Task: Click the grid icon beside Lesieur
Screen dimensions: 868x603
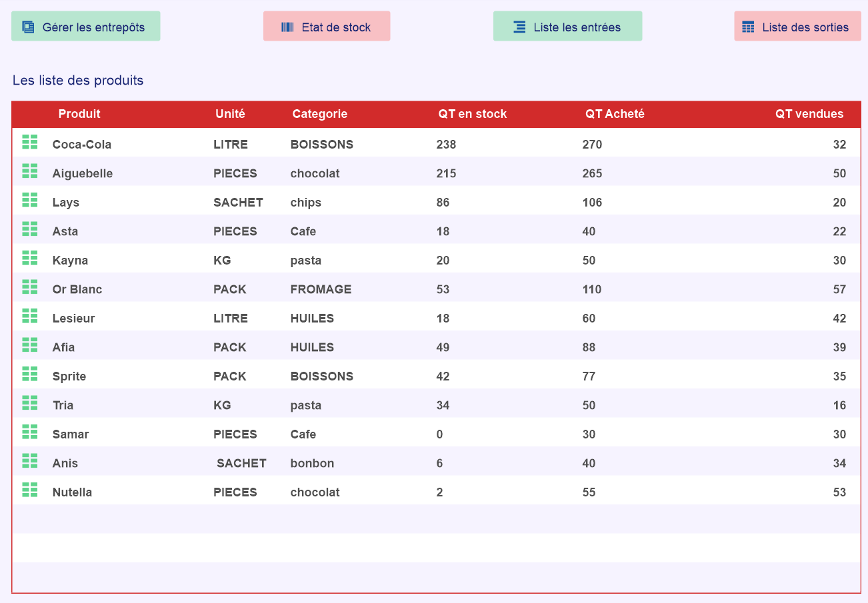Action: pos(30,315)
